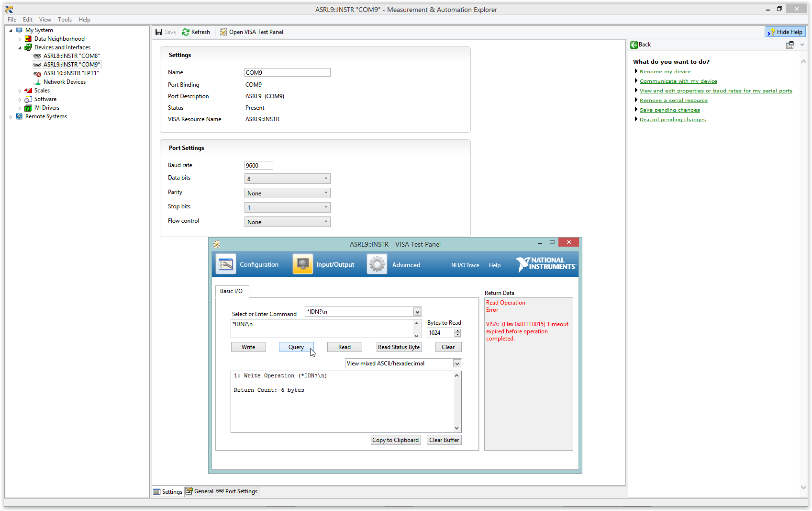The height and width of the screenshot is (511, 812).
Task: Open the Data bits dropdown
Action: (287, 179)
